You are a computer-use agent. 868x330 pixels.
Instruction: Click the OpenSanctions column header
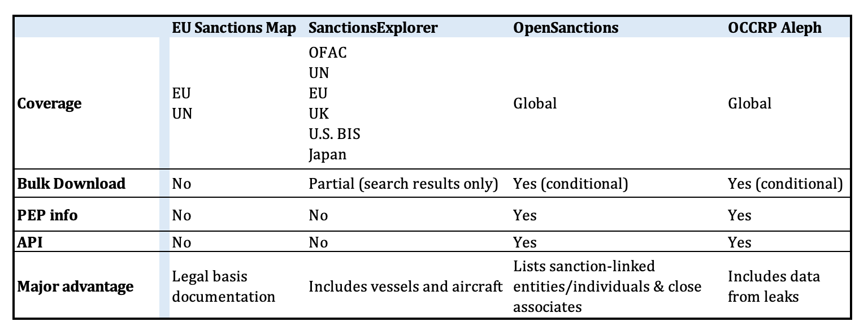point(566,27)
